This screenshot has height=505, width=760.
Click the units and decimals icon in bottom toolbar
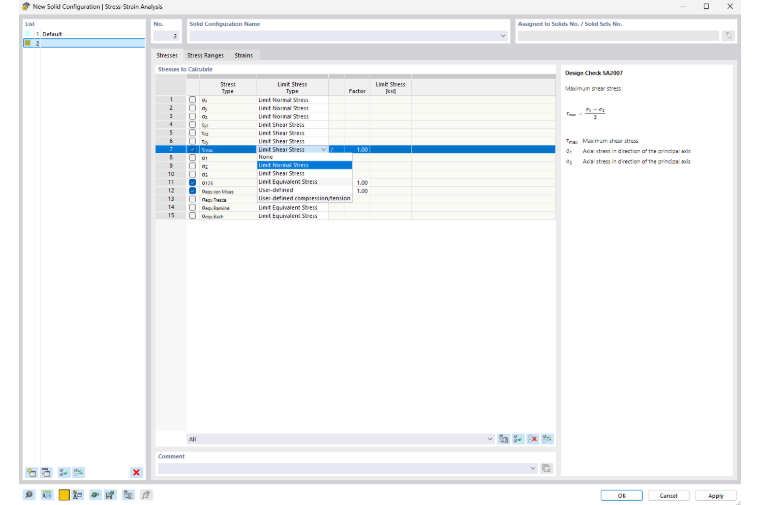click(47, 495)
